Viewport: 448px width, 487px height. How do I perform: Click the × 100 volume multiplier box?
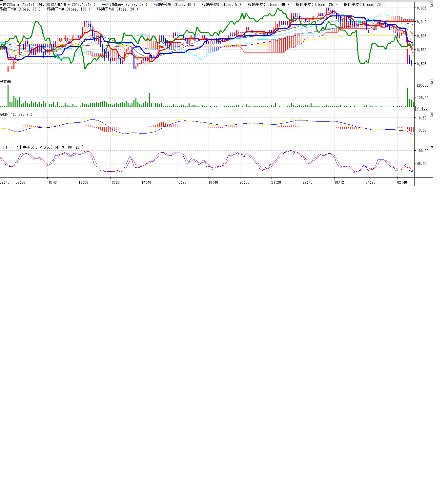point(422,108)
